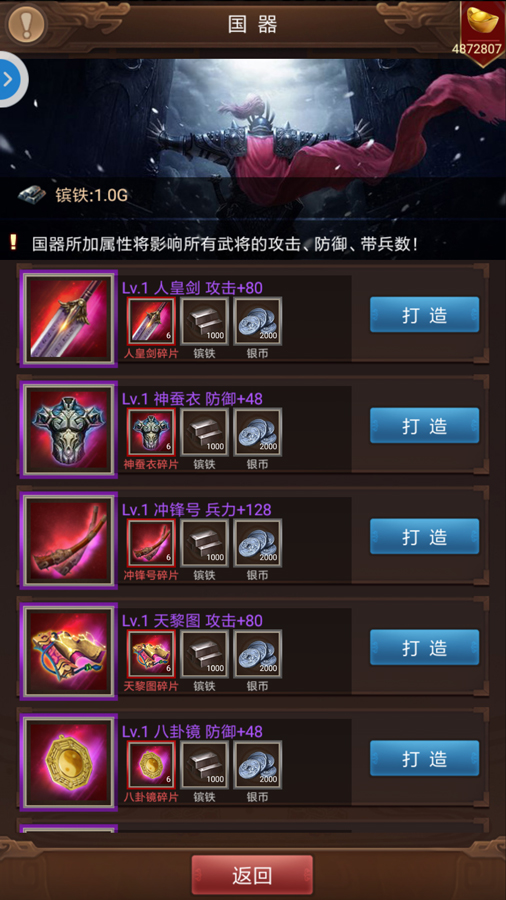Click the red 返回 button
The width and height of the screenshot is (506, 900).
[252, 875]
